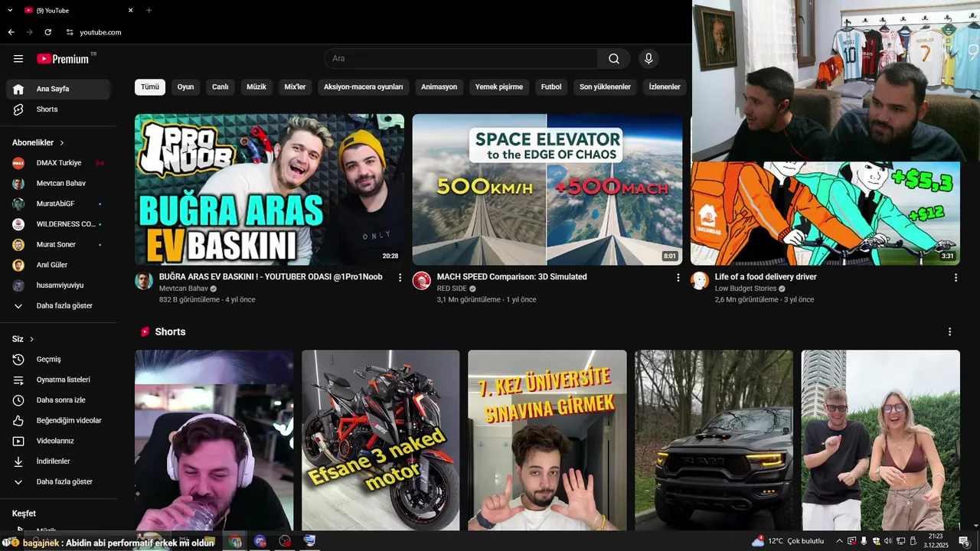This screenshot has height=551, width=980.
Task: Click the search magnifier button
Action: (614, 59)
